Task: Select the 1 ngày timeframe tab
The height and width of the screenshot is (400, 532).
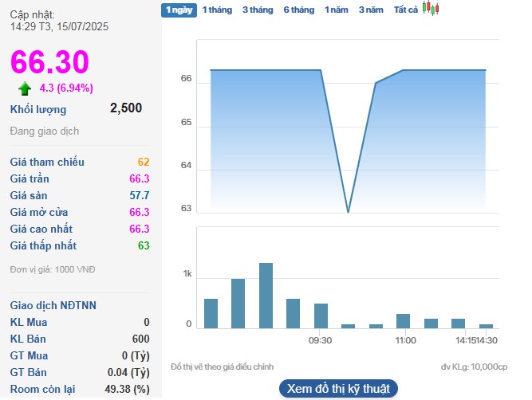Action: 177,10
